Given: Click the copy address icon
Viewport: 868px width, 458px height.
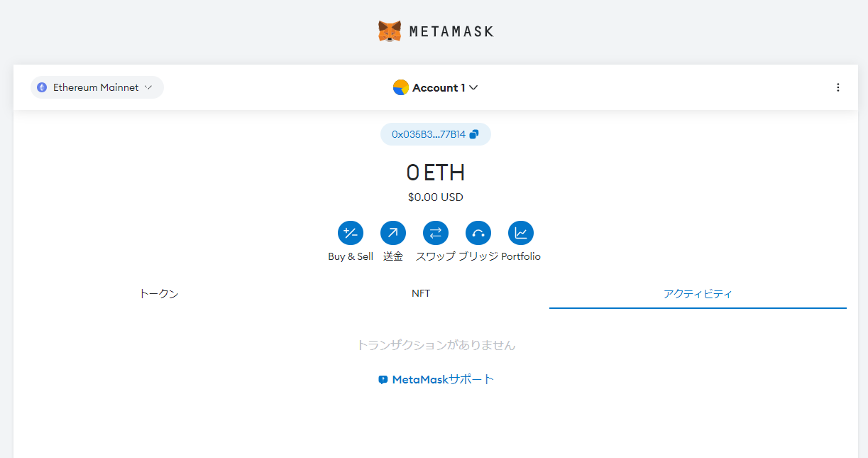Looking at the screenshot, I should [474, 134].
